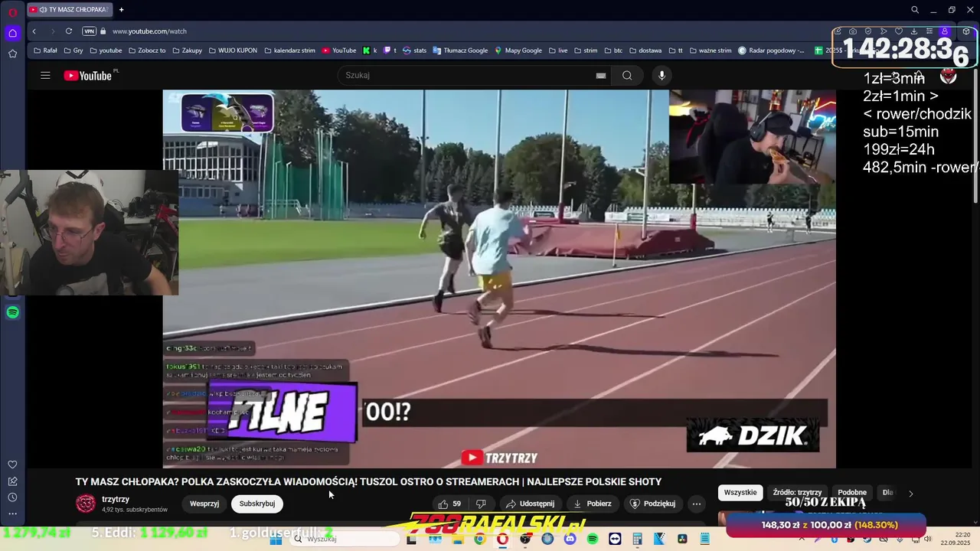Open the YouTube hamburger guide menu
980x551 pixels.
coord(45,75)
